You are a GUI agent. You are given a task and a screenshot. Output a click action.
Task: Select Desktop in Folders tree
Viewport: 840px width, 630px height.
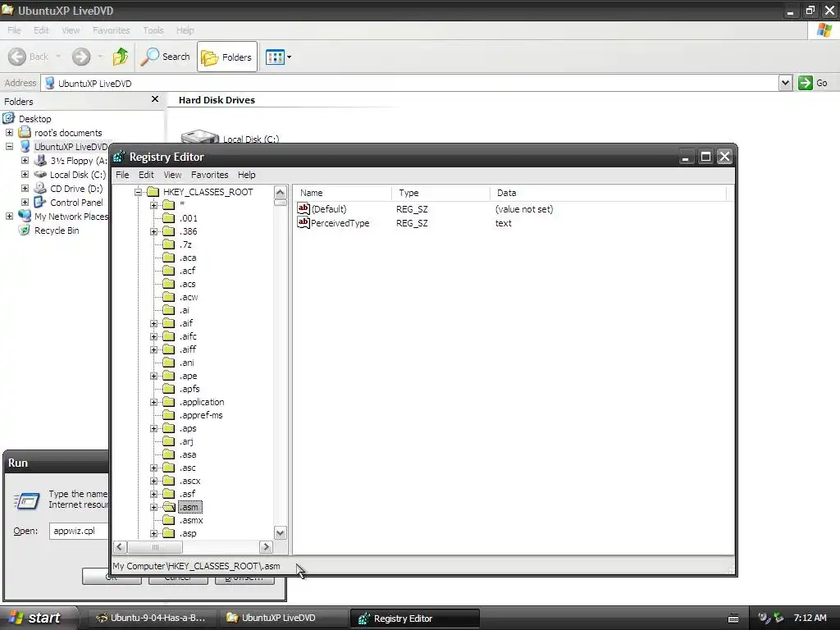tap(34, 118)
